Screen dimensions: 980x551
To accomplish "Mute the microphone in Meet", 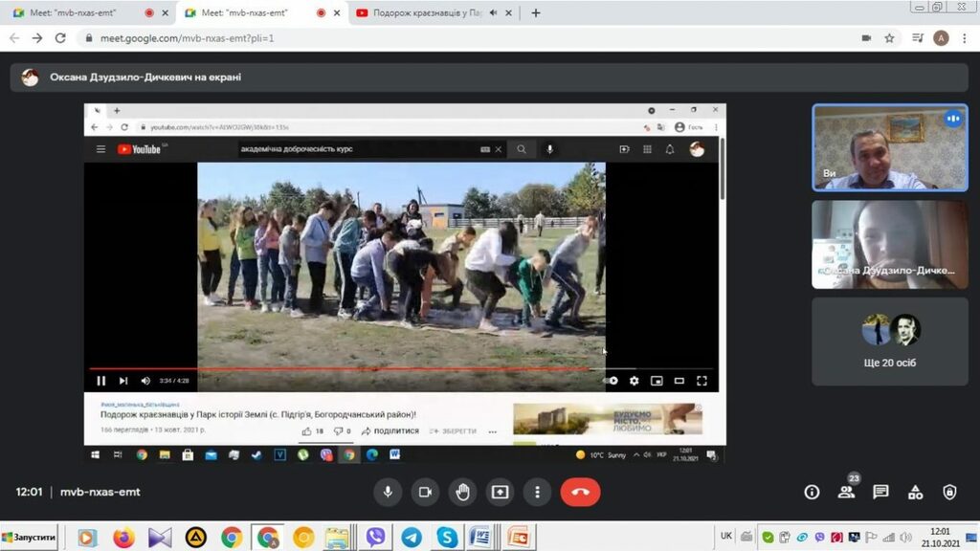I will (388, 492).
